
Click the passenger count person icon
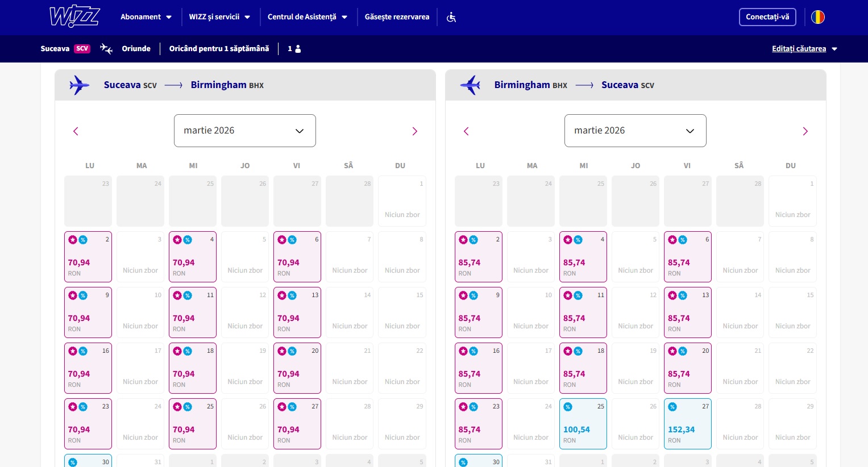pyautogui.click(x=298, y=49)
